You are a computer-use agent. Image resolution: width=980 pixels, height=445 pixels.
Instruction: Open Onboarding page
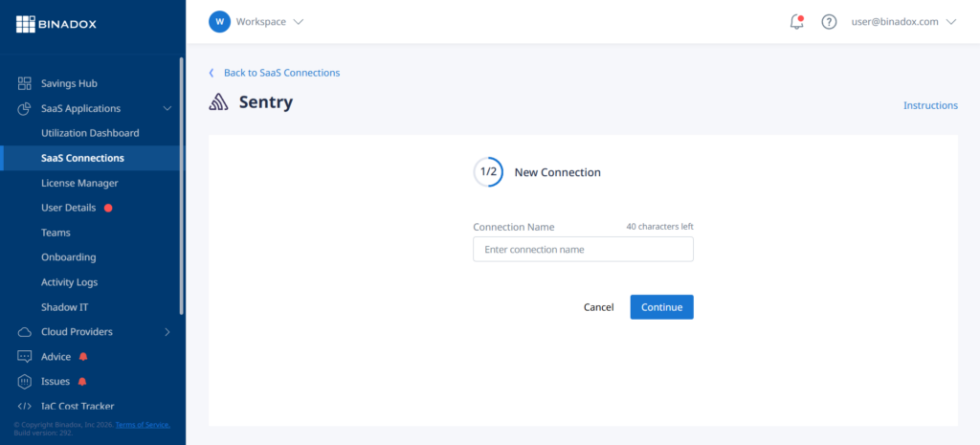pyautogui.click(x=69, y=257)
